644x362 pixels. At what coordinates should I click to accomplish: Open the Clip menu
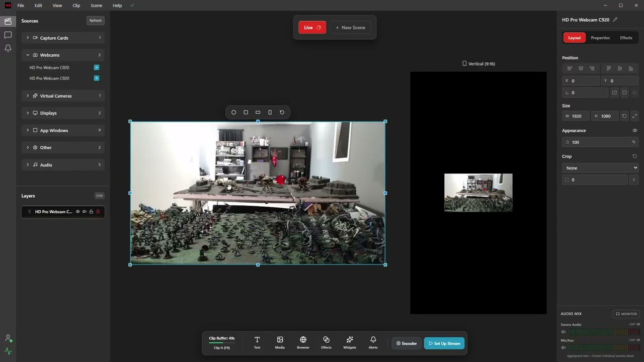[76, 6]
